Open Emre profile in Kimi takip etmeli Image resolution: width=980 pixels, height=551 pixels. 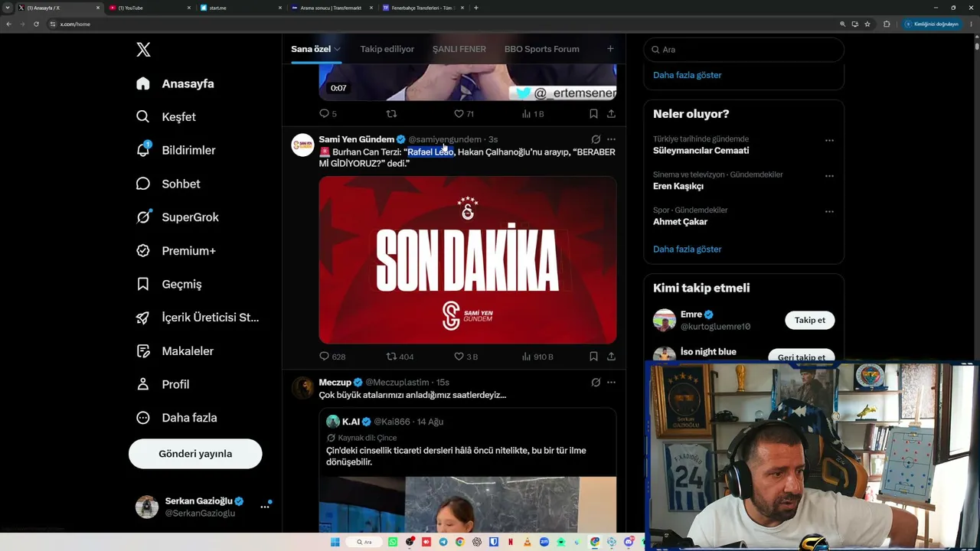(x=691, y=315)
